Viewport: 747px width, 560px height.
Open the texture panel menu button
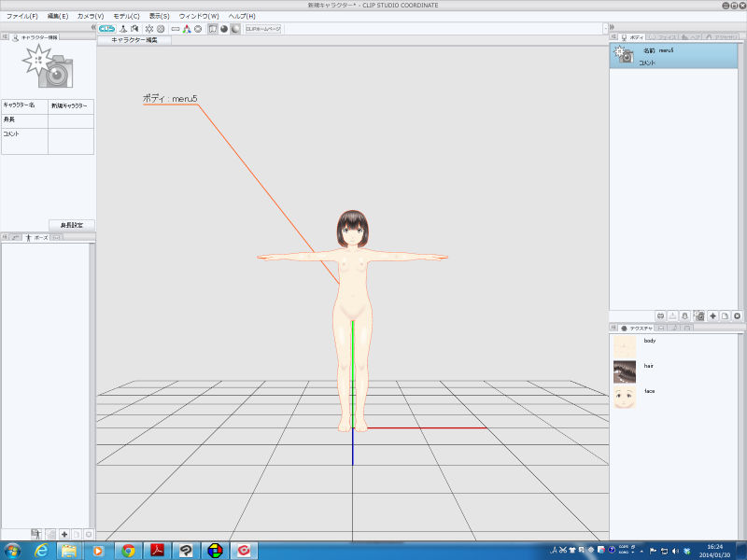(x=615, y=329)
